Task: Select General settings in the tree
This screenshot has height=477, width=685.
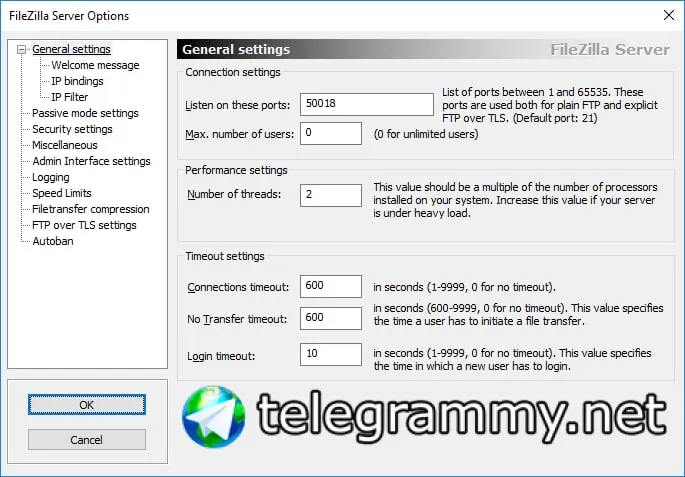Action: click(71, 49)
